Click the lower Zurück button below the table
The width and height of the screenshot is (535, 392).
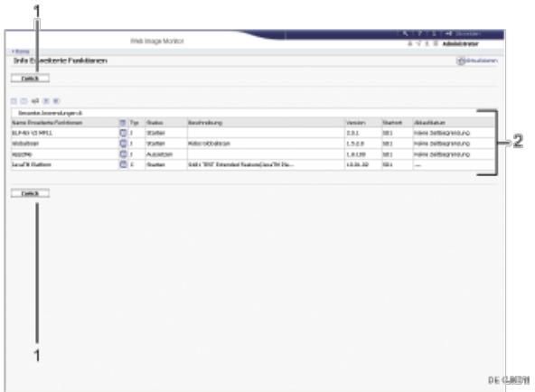(30, 193)
